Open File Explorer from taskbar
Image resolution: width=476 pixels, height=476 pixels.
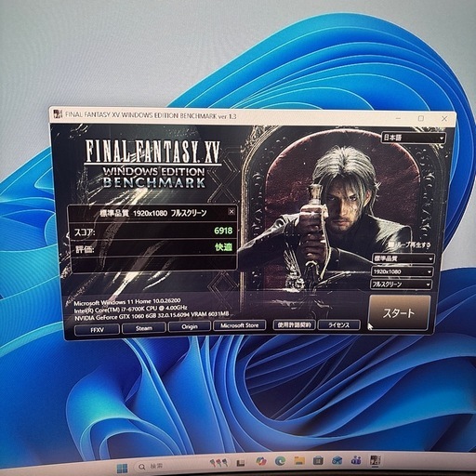point(299,460)
